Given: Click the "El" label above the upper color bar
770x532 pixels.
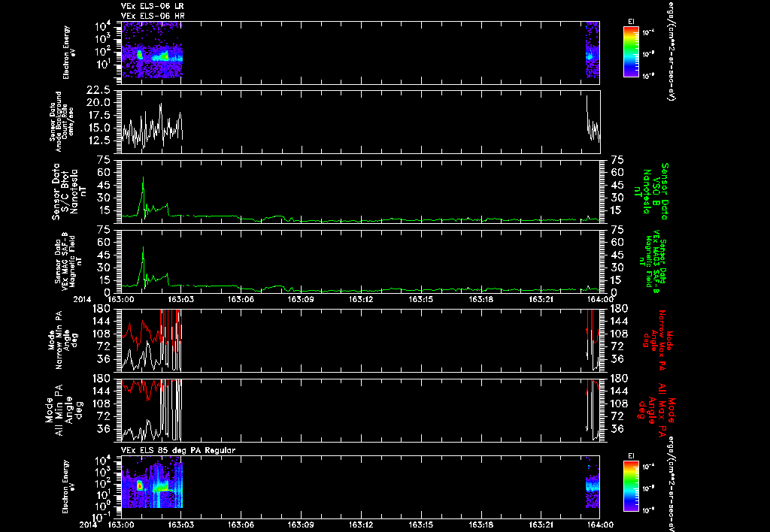Looking at the screenshot, I should (x=631, y=21).
